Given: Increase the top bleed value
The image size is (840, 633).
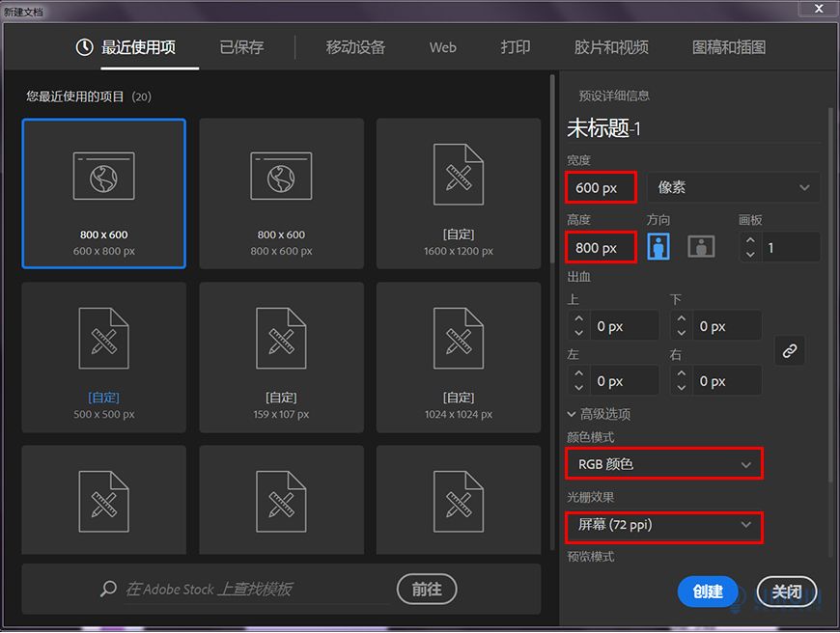Looking at the screenshot, I should coord(578,318).
